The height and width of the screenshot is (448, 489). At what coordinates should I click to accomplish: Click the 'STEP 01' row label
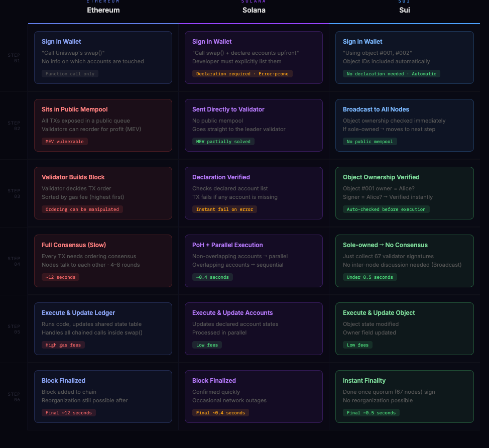pos(14,58)
